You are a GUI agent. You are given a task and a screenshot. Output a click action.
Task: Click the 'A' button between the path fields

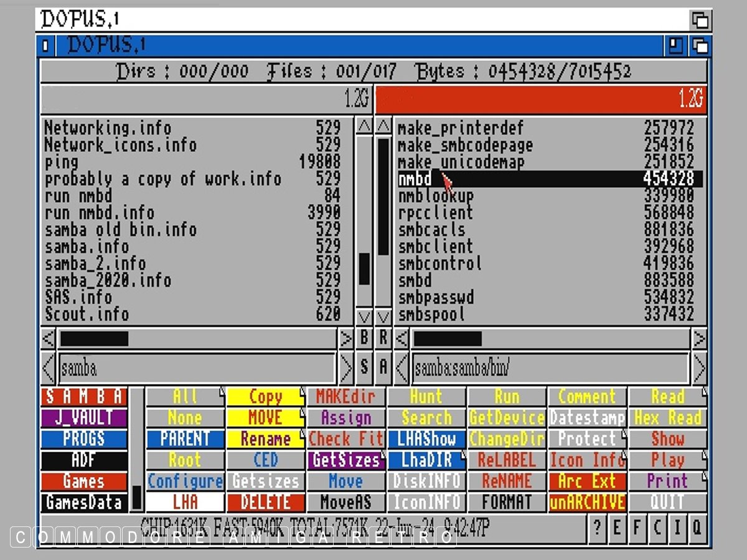coord(383,368)
